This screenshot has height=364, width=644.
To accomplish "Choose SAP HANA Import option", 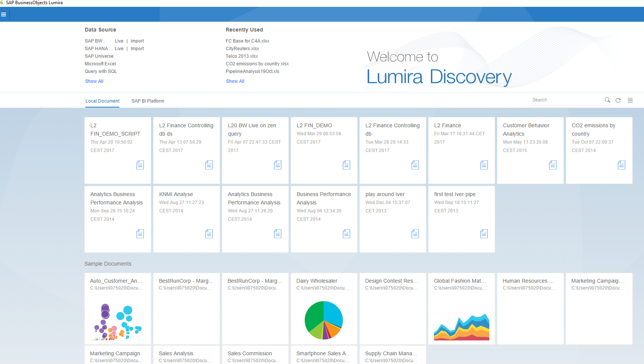I will pos(137,49).
